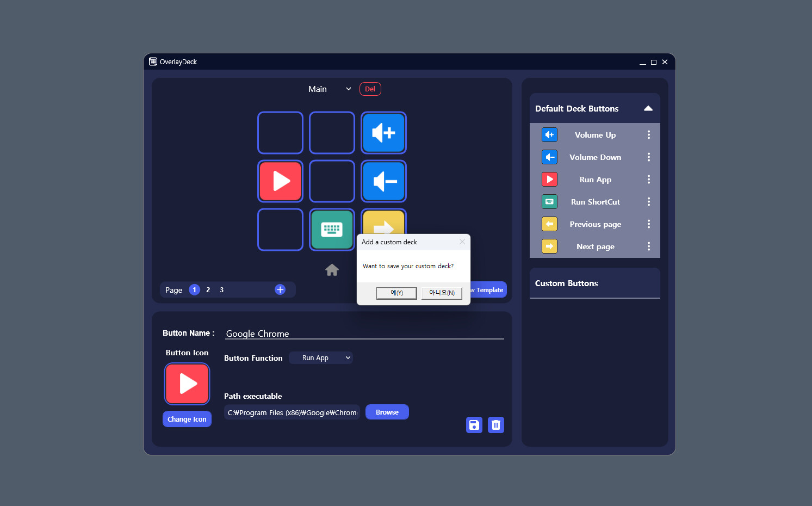Viewport: 812px width, 506px height.
Task: Select the green keyboard shortcut deck button
Action: (x=332, y=230)
